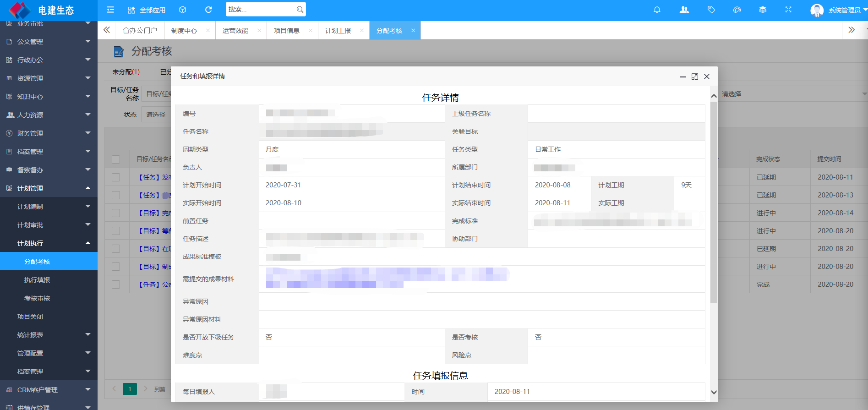868x410 pixels.
Task: Check the 【目标】在 row checkbox
Action: 116,249
